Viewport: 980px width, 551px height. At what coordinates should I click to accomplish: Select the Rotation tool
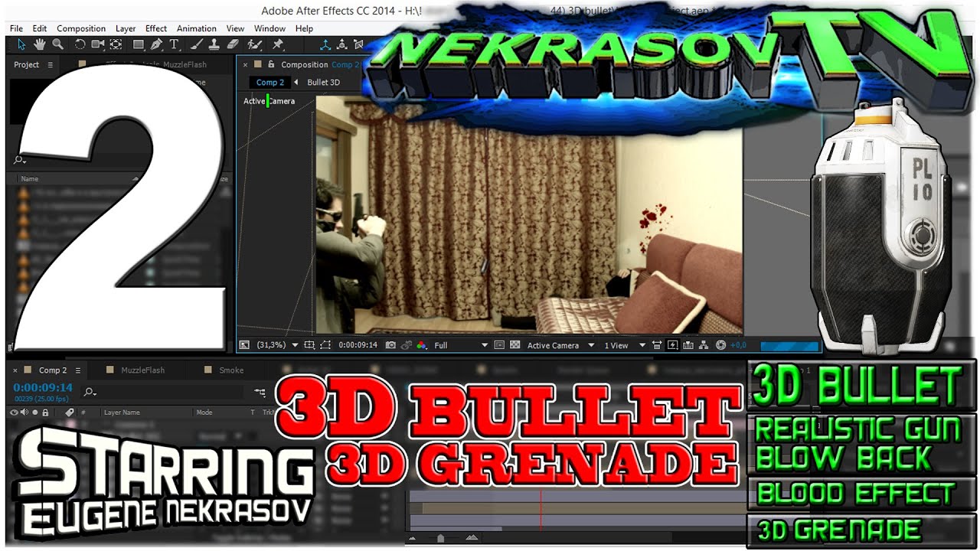tap(80, 44)
